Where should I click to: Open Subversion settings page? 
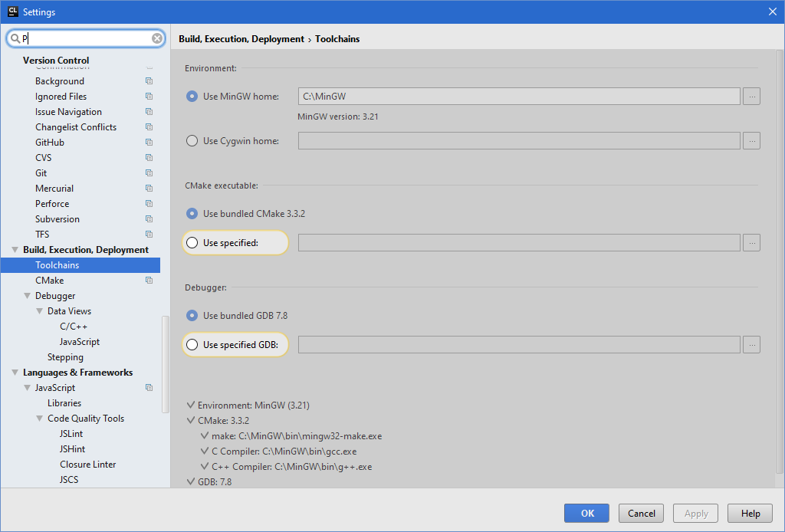click(57, 218)
